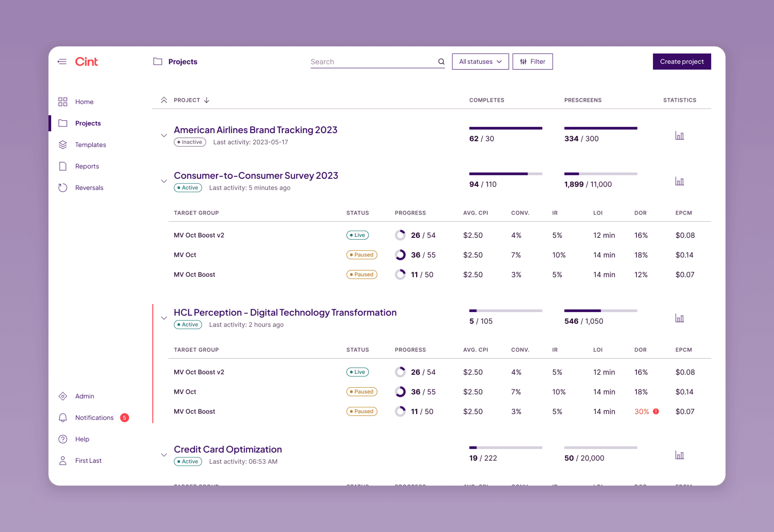This screenshot has height=532, width=774.
Task: Open HCL Perception – Digital Technology Transformation
Action: [x=285, y=313]
